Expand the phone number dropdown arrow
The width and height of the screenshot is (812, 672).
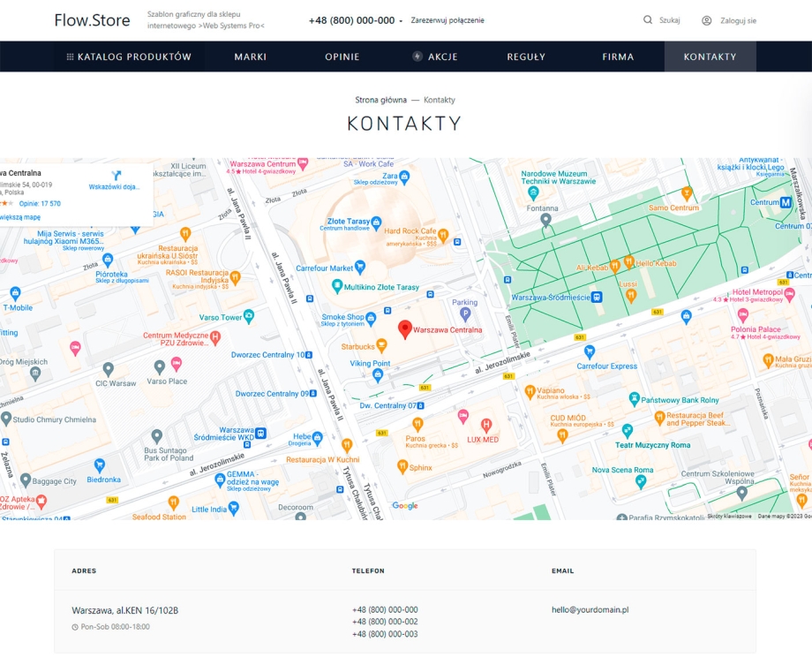401,21
